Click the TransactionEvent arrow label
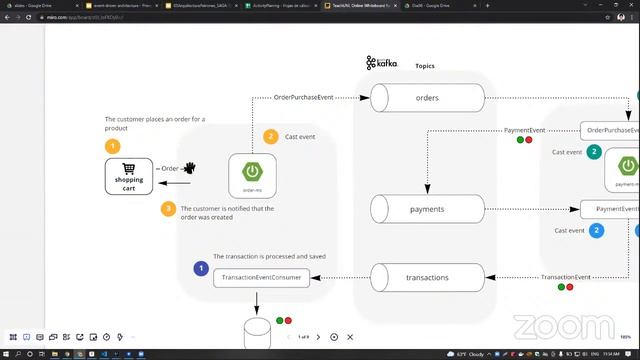 click(x=565, y=277)
